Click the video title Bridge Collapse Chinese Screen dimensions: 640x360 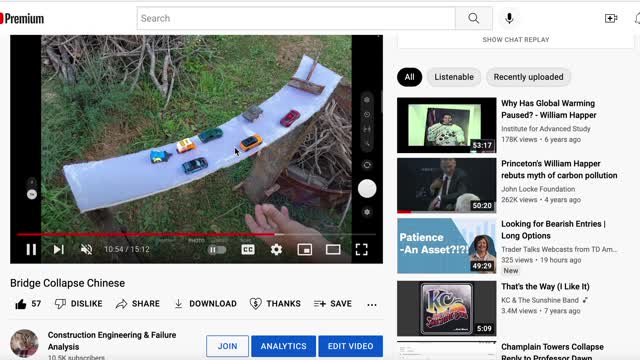[x=67, y=283]
